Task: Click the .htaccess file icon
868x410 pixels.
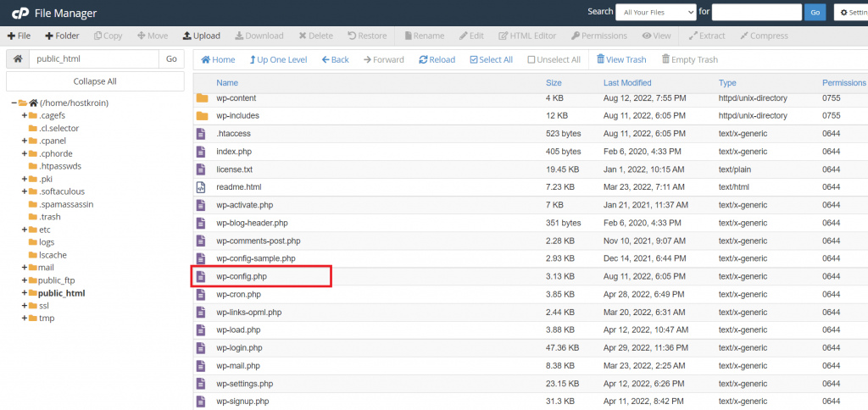Action: 201,133
